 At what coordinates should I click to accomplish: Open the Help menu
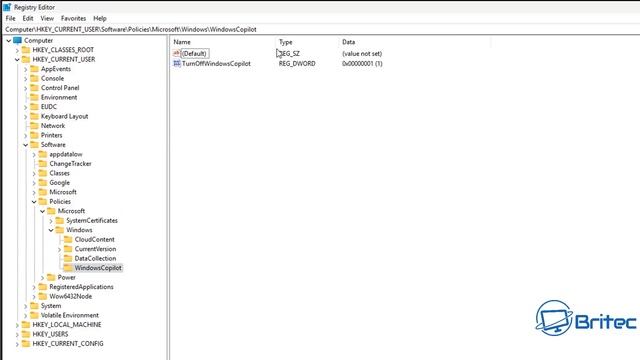(100, 18)
